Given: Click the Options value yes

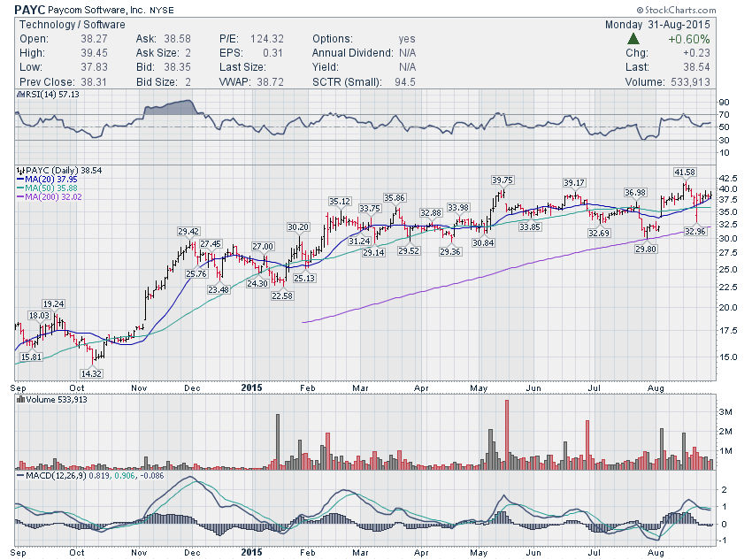Looking at the screenshot, I should tap(407, 39).
